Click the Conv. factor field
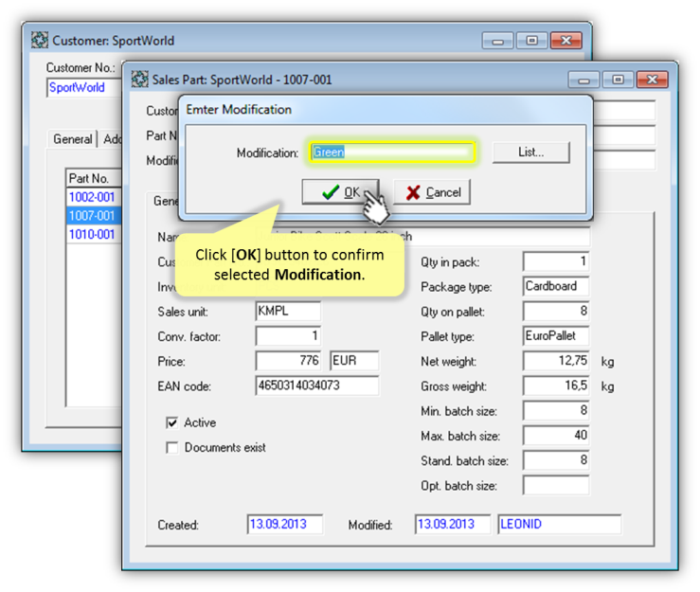700x592 pixels. click(x=288, y=335)
